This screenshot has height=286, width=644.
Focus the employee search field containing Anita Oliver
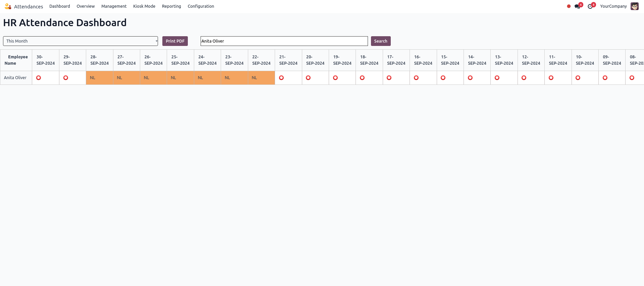[x=284, y=41]
